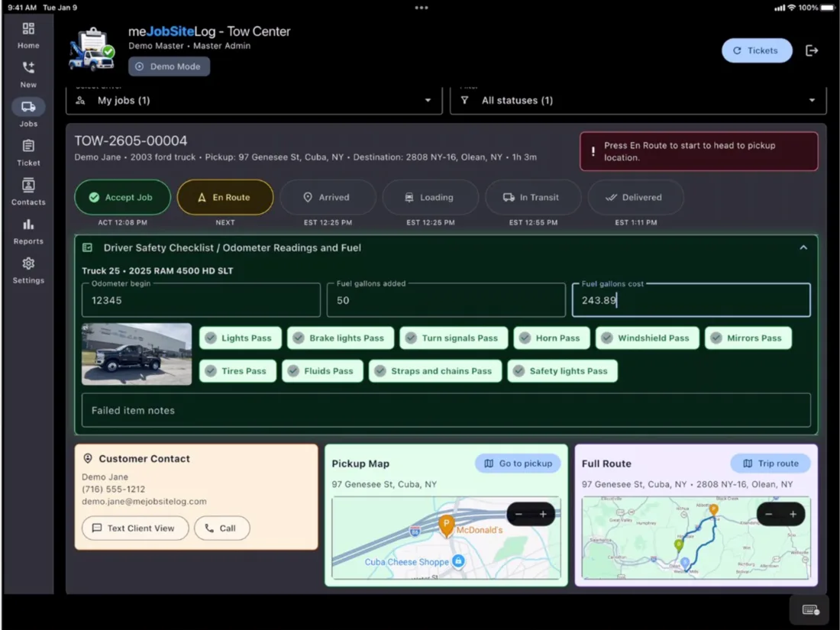Click the Go to pickup button
840x630 pixels.
click(518, 464)
